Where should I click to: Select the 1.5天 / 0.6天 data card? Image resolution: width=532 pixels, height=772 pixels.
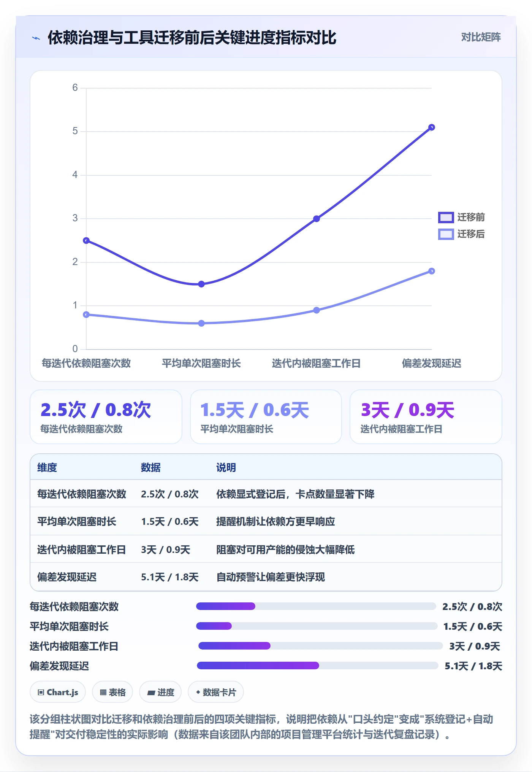click(266, 417)
